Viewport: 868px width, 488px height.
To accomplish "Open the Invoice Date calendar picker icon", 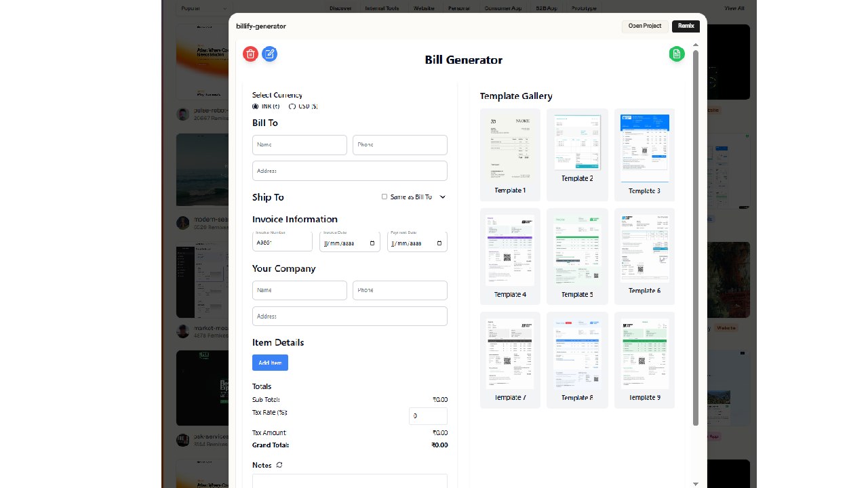I will pos(372,243).
